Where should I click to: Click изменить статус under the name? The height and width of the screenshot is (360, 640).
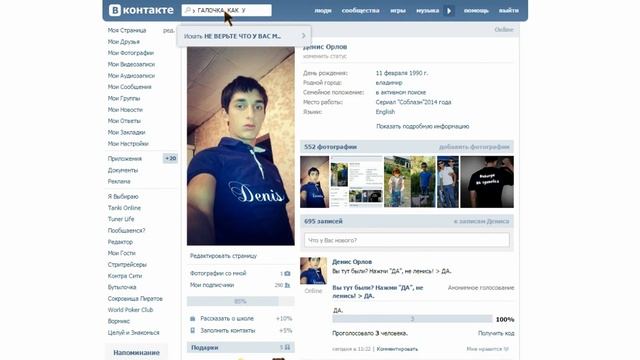[325, 56]
